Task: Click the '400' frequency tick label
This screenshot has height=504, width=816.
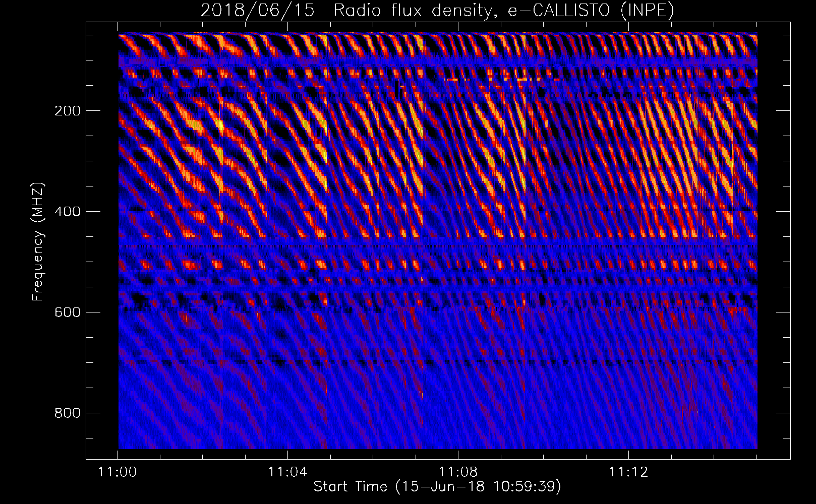Action: [x=68, y=212]
